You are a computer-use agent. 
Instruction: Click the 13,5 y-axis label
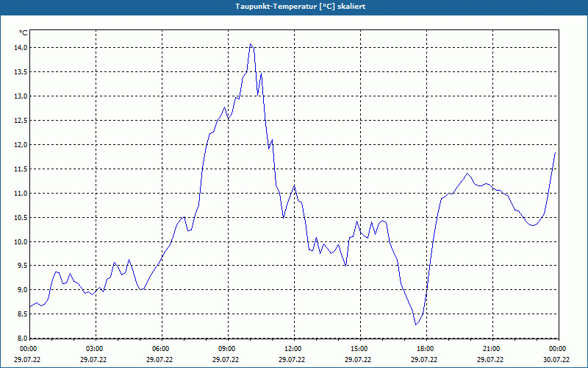click(x=21, y=71)
